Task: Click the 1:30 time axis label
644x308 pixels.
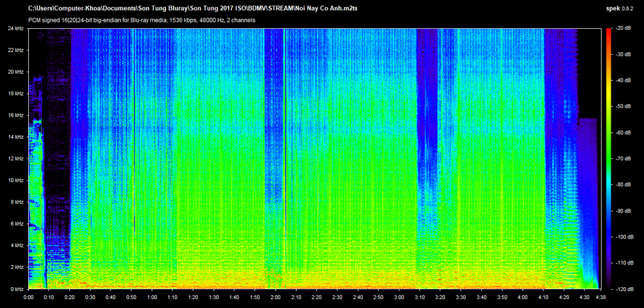Action: (214, 297)
